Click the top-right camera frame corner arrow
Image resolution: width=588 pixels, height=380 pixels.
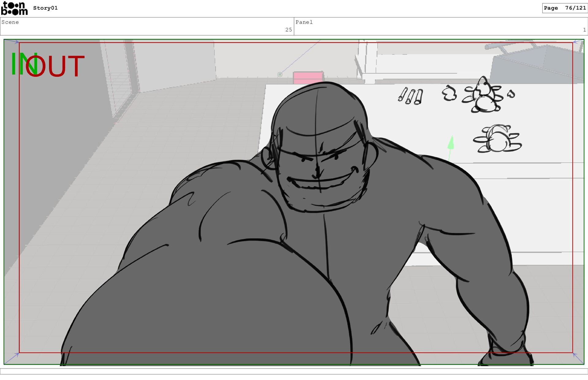pyautogui.click(x=578, y=42)
